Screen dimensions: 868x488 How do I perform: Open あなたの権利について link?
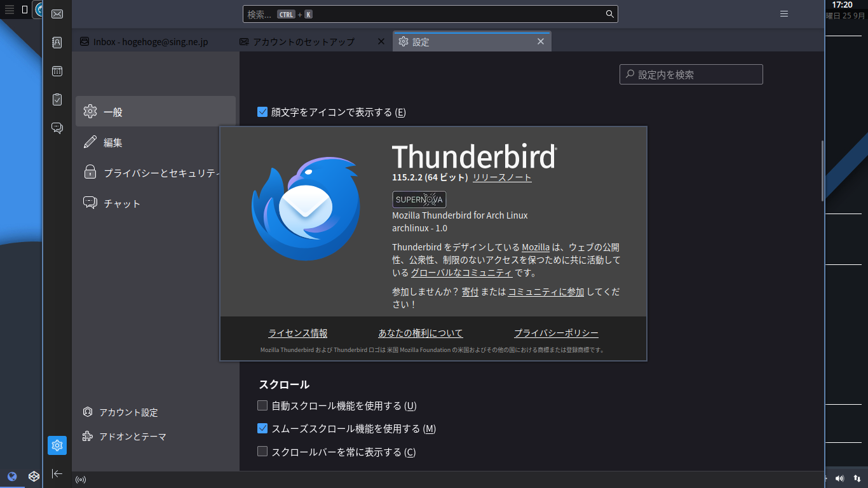click(x=421, y=334)
